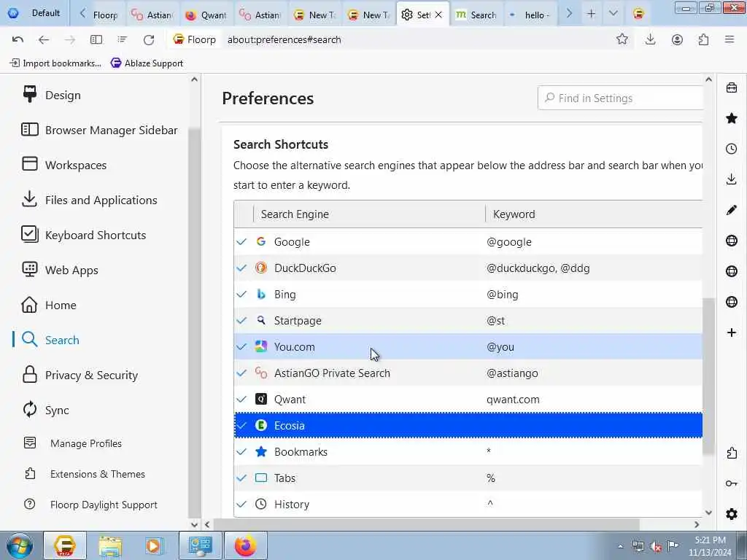Open third globe web panel in sidebar
Viewport: 747px width, 560px height.
[732, 302]
